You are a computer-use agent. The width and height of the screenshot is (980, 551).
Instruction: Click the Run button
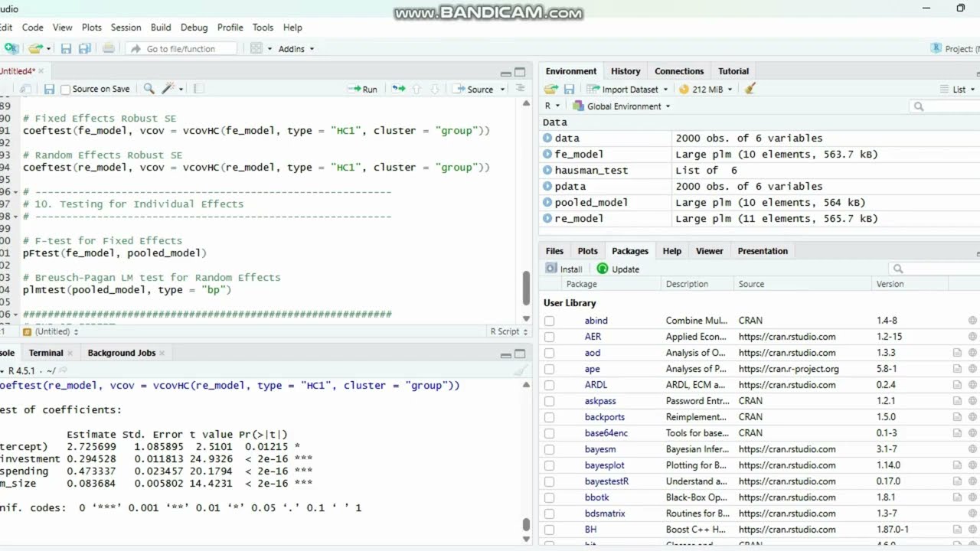pos(362,89)
